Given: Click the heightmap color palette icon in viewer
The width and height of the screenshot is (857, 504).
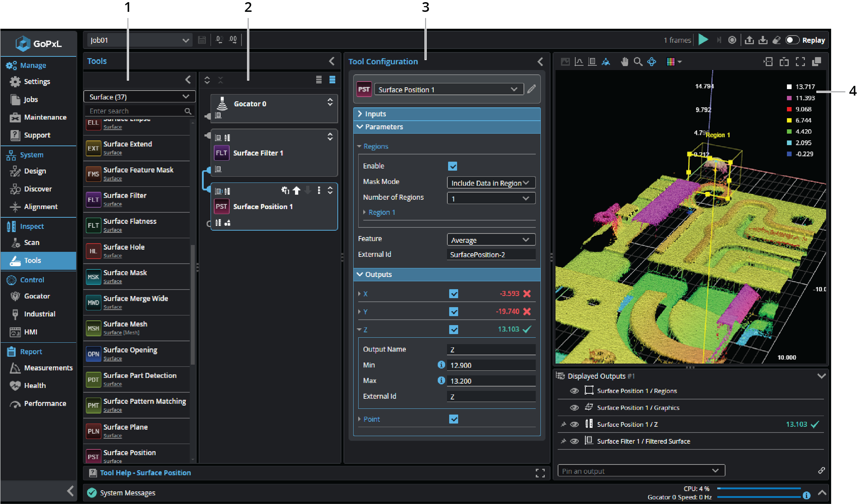Looking at the screenshot, I should (671, 62).
